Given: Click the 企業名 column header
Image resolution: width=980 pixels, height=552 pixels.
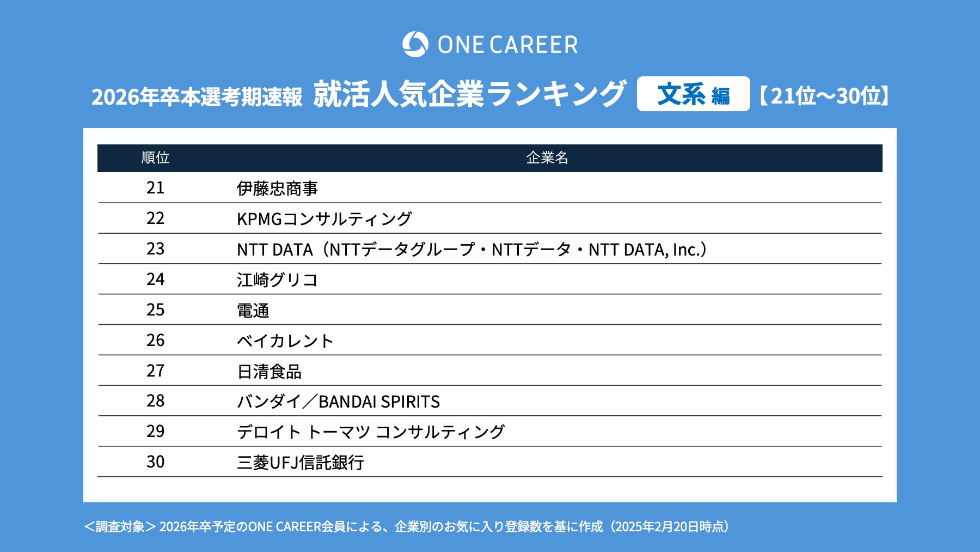Looking at the screenshot, I should [547, 158].
